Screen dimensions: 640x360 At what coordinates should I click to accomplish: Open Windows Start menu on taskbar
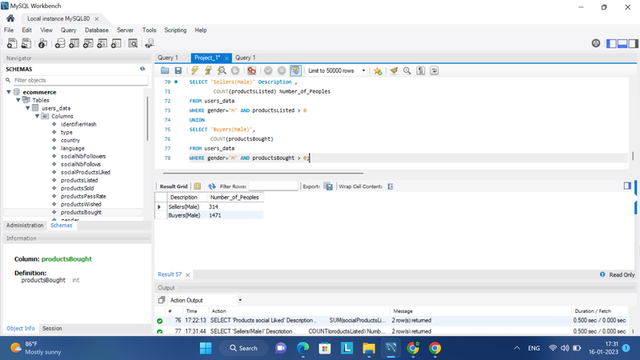pos(206,348)
